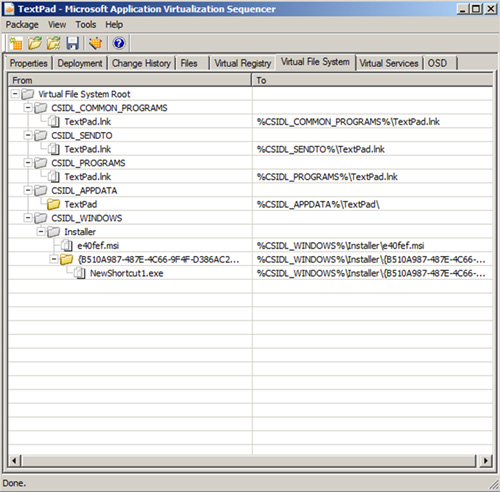The height and width of the screenshot is (492, 500).
Task: Open the Package menu
Action: tap(22, 25)
